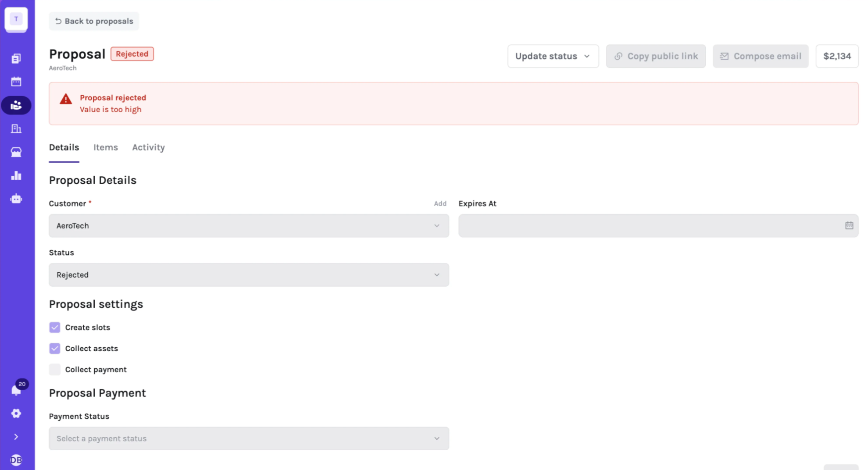Click the calendar icon in Expires At field
The image size is (868, 470).
849,225
